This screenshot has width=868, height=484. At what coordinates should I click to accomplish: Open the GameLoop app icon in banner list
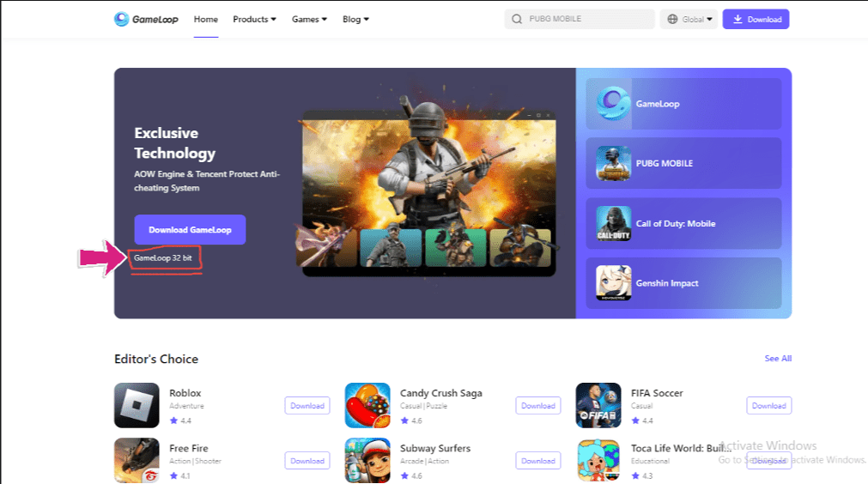click(613, 104)
